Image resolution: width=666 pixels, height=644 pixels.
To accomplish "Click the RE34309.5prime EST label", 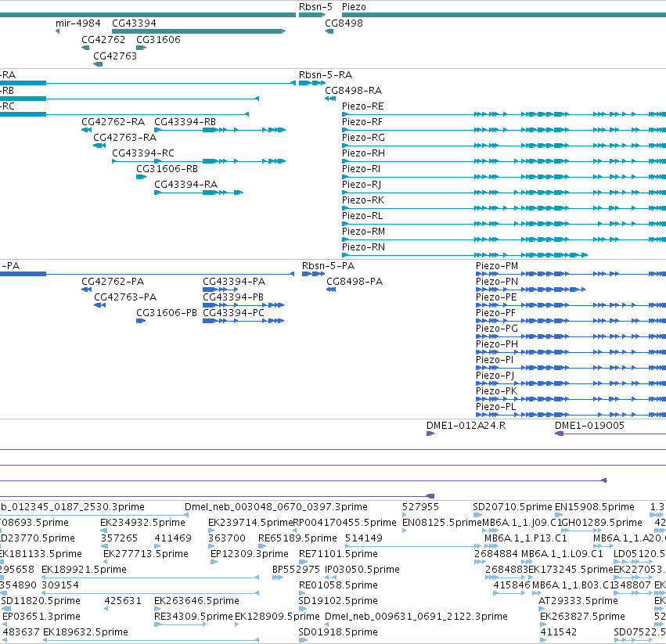I will [193, 617].
